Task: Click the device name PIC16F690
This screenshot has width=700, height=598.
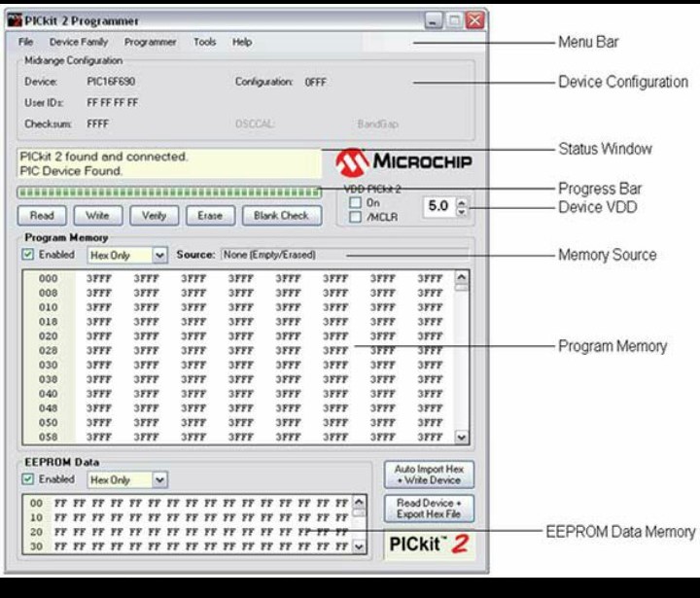Action: [111, 82]
